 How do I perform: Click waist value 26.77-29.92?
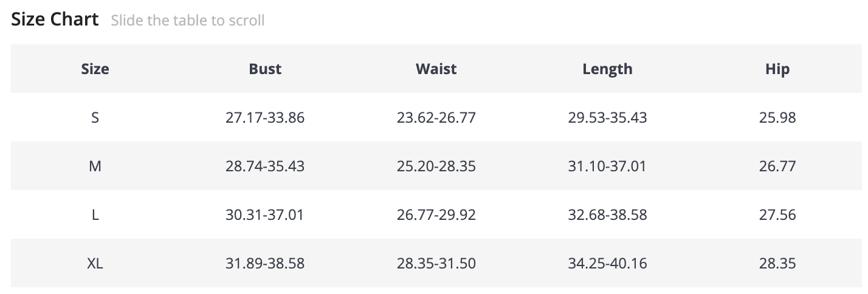coord(436,215)
